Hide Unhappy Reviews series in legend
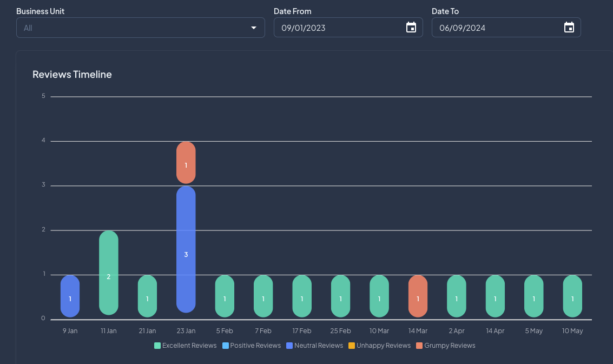The width and height of the screenshot is (613, 364). click(383, 346)
